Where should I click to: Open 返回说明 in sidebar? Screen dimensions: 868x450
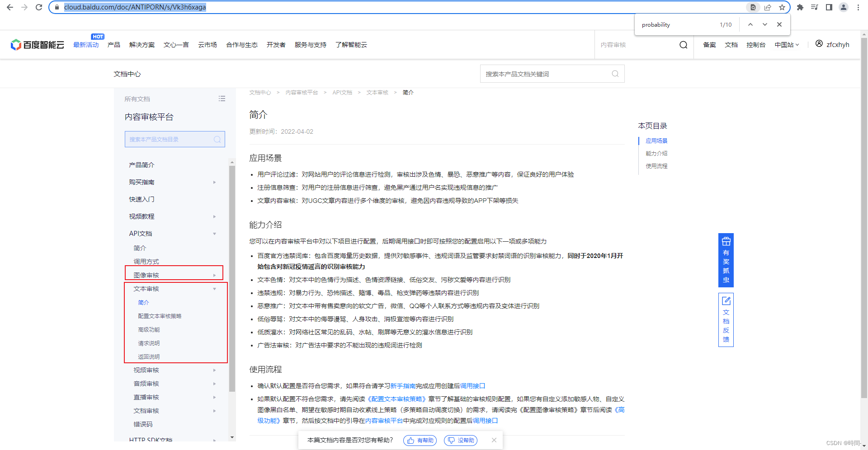coord(149,357)
